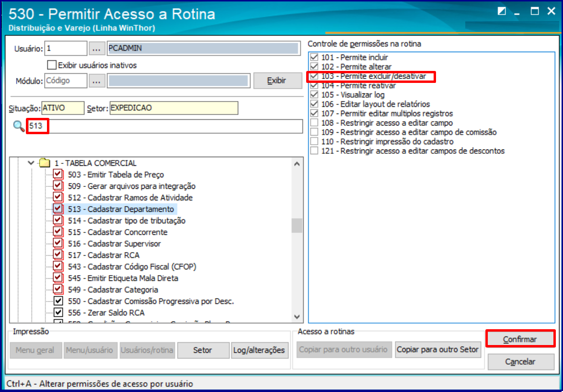The height and width of the screenshot is (392, 563).
Task: Toggle 105 - Visualizar log checkbox
Action: click(314, 95)
